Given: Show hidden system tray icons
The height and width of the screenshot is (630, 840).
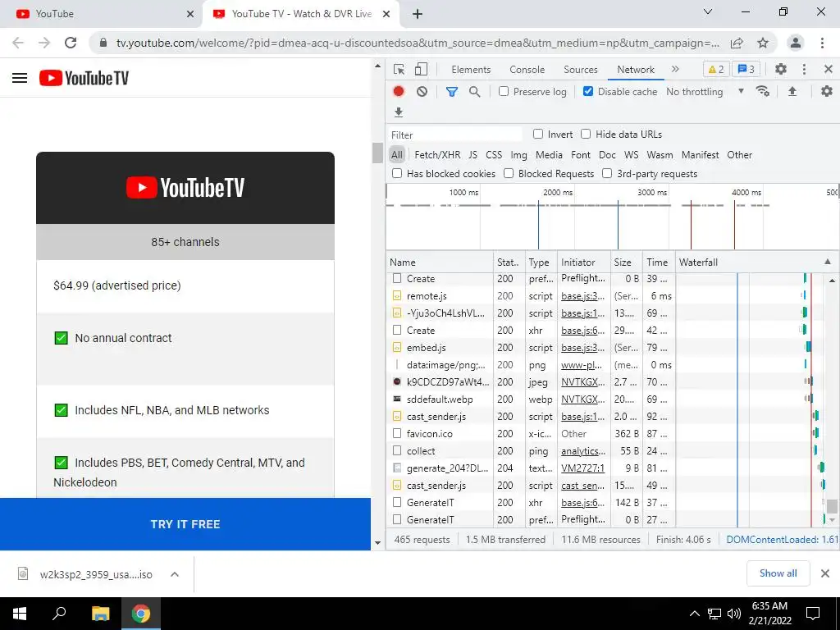Looking at the screenshot, I should point(694,614).
